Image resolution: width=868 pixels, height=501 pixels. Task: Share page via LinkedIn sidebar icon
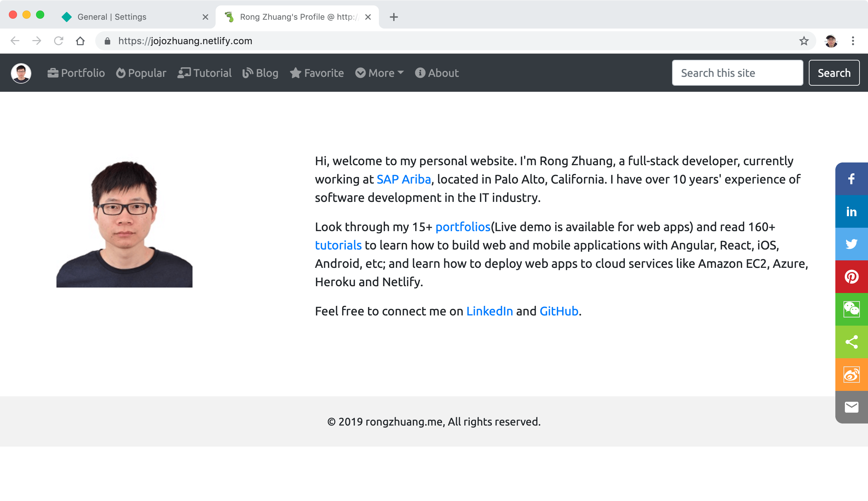(x=851, y=212)
